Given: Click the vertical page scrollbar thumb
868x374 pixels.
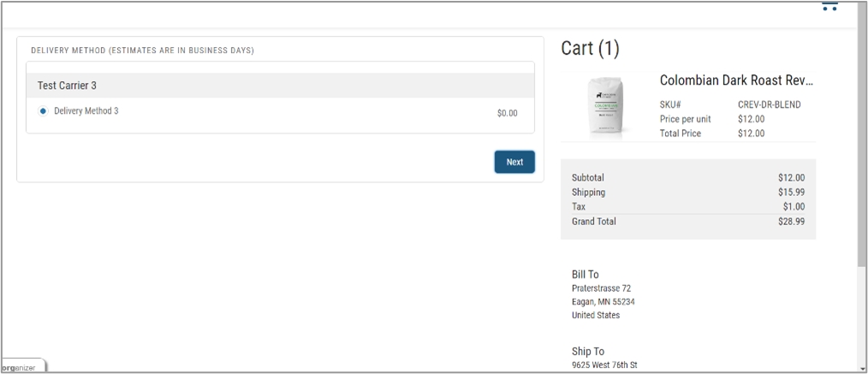Looking at the screenshot, I should (861, 145).
